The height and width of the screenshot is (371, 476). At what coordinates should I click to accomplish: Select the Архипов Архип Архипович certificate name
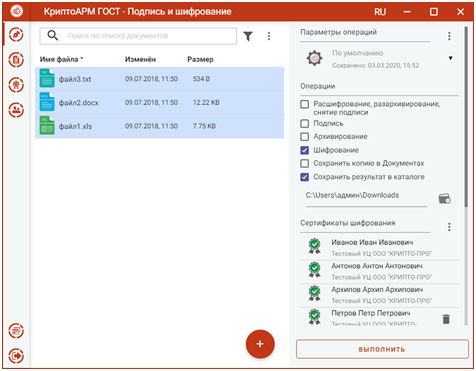(377, 289)
